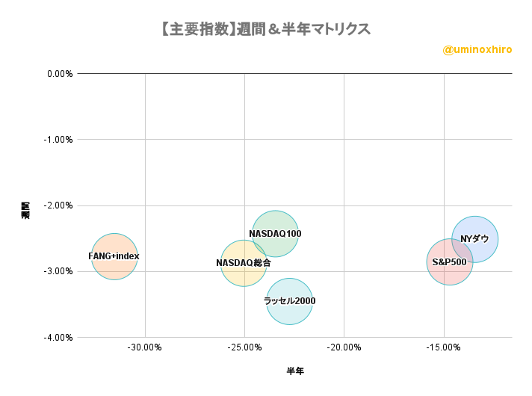Click the -3.00% y-axis label

pos(58,271)
